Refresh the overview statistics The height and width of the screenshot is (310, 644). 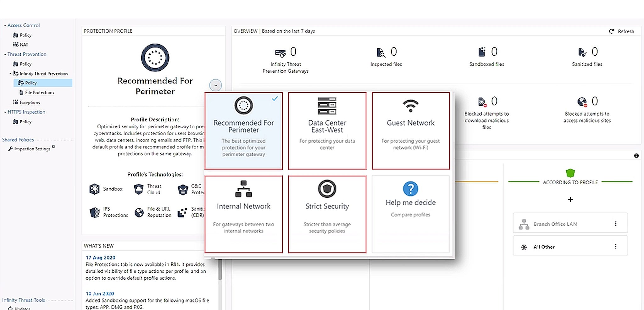coord(622,31)
